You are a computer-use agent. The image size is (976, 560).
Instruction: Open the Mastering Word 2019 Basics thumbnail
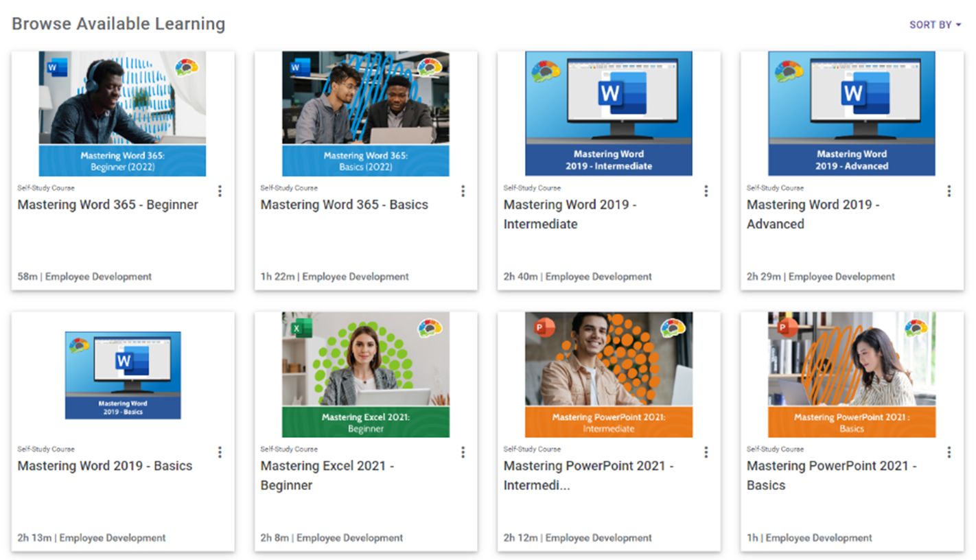click(123, 375)
